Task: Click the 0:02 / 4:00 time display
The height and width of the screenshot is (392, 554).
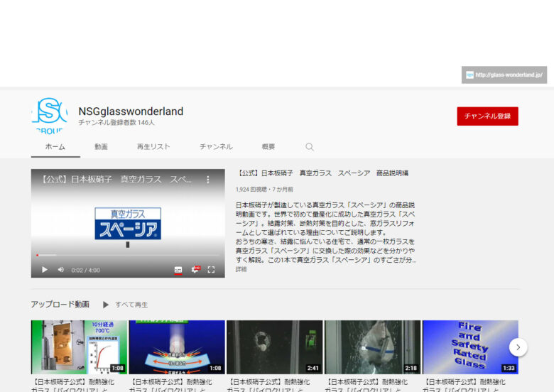Action: (x=85, y=270)
